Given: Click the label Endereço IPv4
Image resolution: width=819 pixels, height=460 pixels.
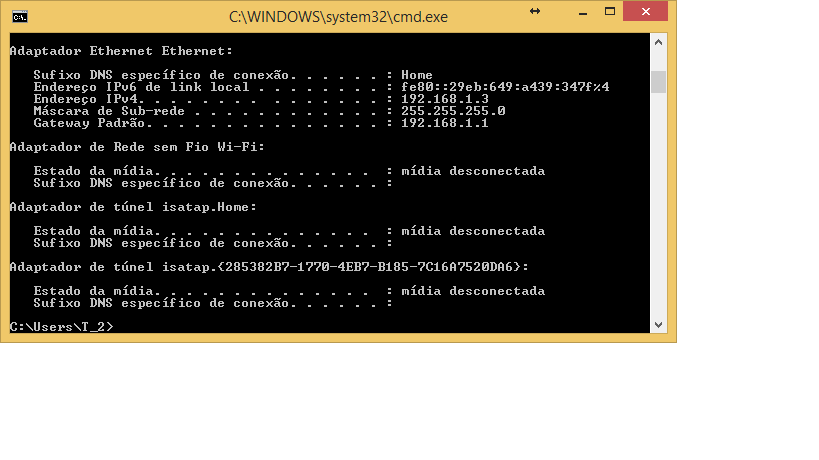Looking at the screenshot, I should 86,99.
